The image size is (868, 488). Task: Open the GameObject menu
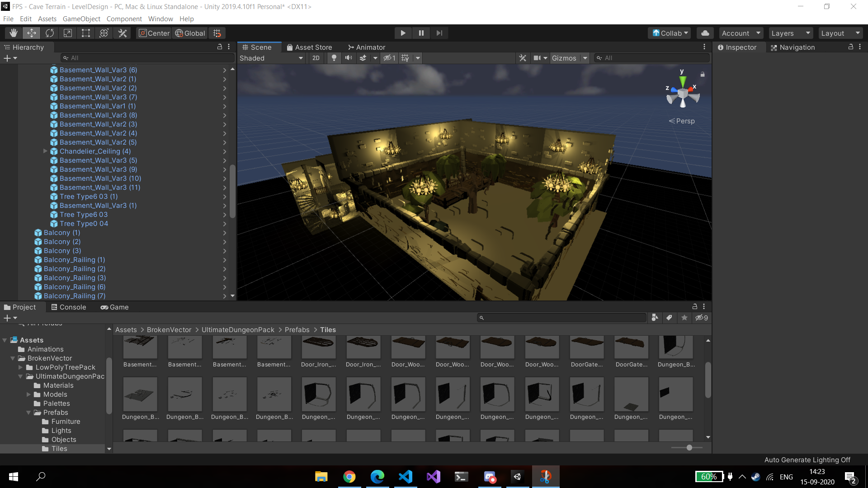point(81,19)
